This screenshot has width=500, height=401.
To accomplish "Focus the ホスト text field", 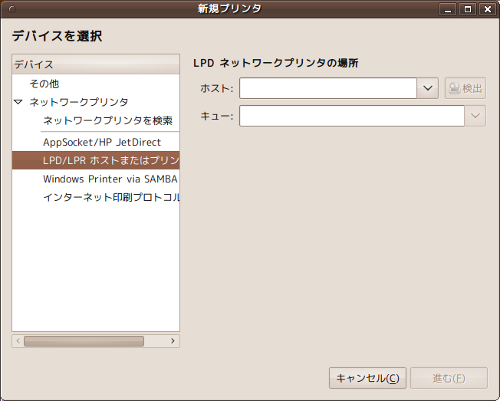I will [328, 88].
